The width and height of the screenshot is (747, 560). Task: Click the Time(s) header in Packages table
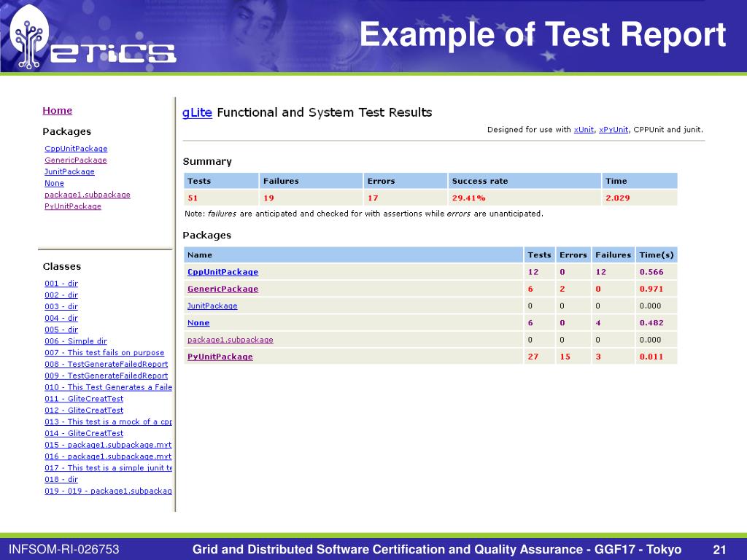pyautogui.click(x=657, y=254)
